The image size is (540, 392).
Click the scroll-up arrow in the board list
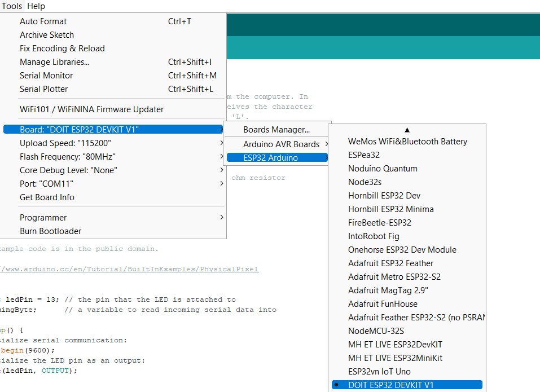click(x=407, y=130)
